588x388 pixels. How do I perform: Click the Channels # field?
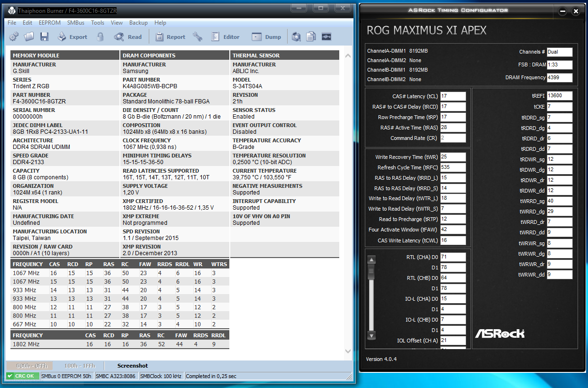click(x=560, y=52)
